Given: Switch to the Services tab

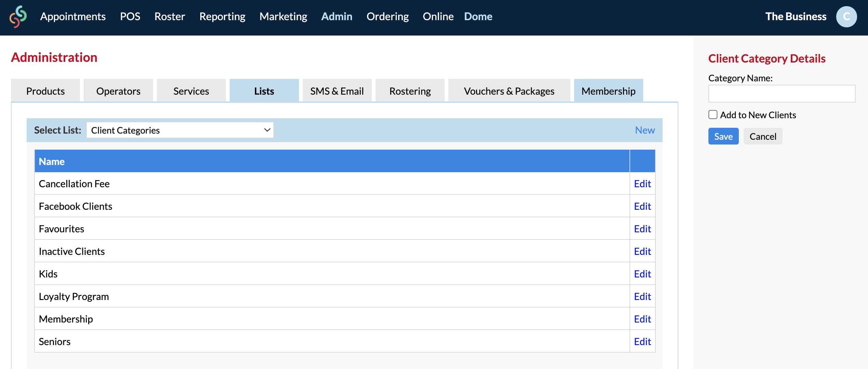Looking at the screenshot, I should [x=191, y=91].
